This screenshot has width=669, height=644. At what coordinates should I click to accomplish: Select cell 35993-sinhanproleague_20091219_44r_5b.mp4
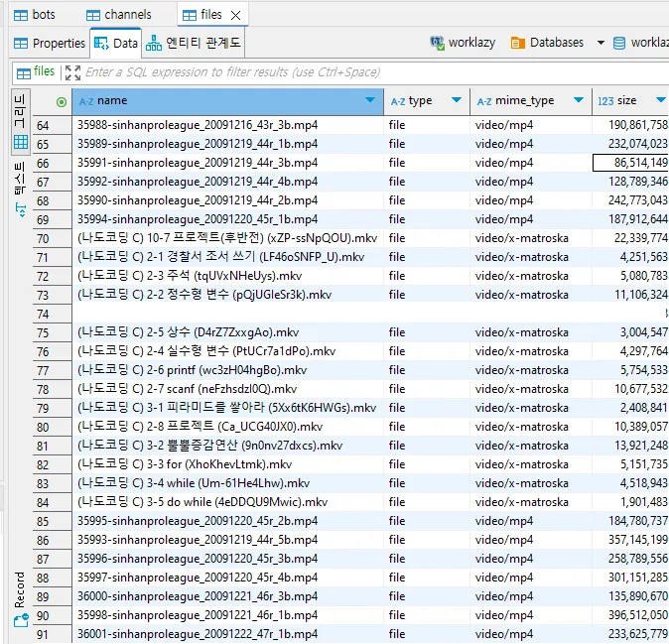pyautogui.click(x=228, y=540)
